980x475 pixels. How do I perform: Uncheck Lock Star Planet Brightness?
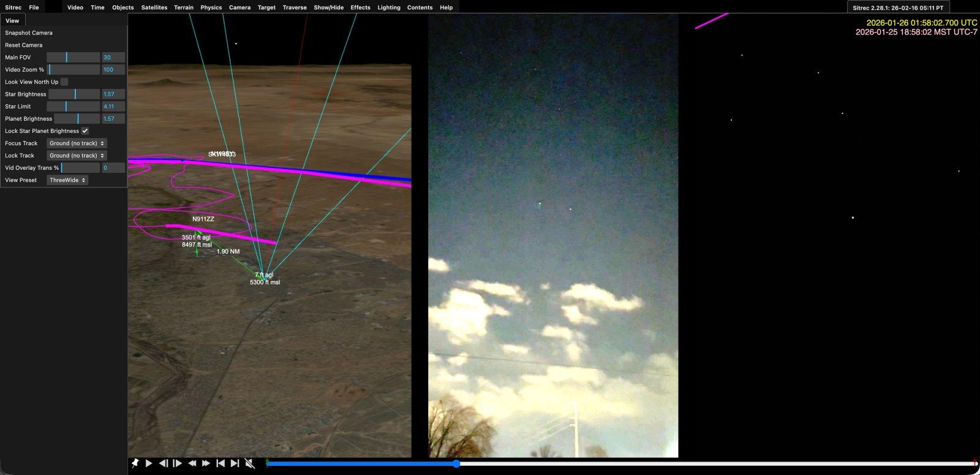point(85,131)
